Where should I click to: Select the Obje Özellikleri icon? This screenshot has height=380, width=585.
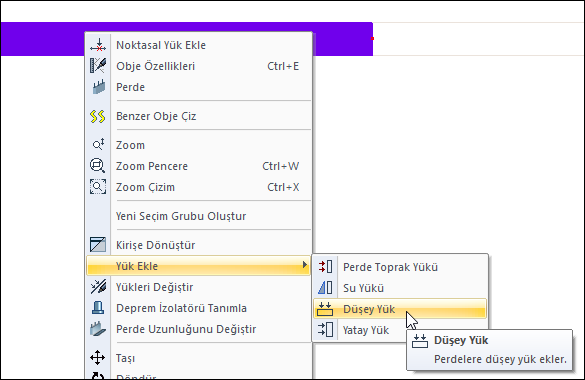(x=98, y=66)
